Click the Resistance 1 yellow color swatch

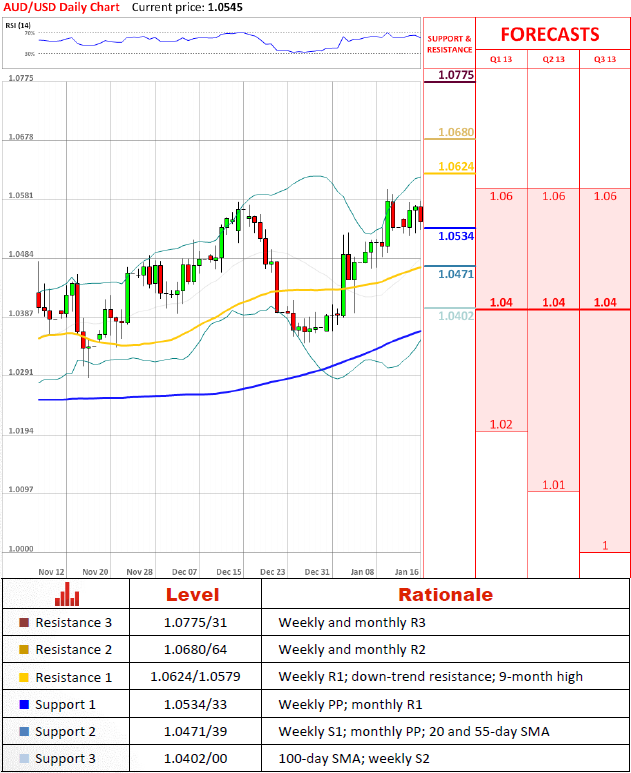[24, 677]
